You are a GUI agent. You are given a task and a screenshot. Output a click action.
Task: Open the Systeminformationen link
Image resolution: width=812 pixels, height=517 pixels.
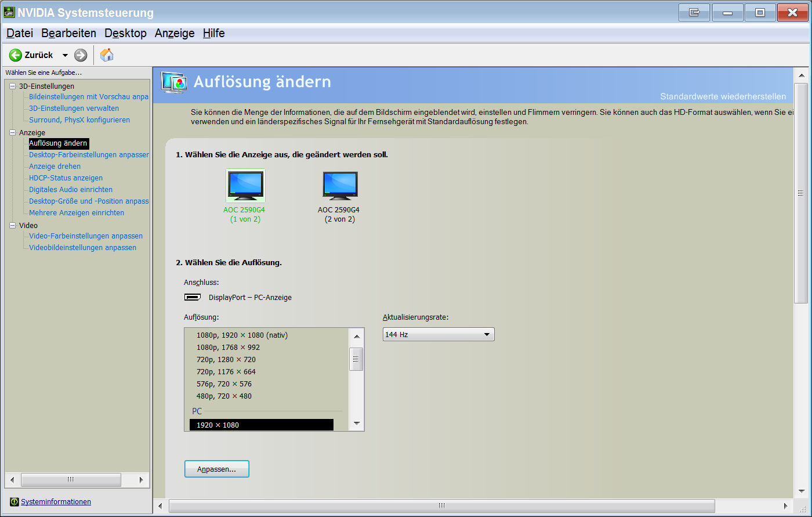point(56,502)
